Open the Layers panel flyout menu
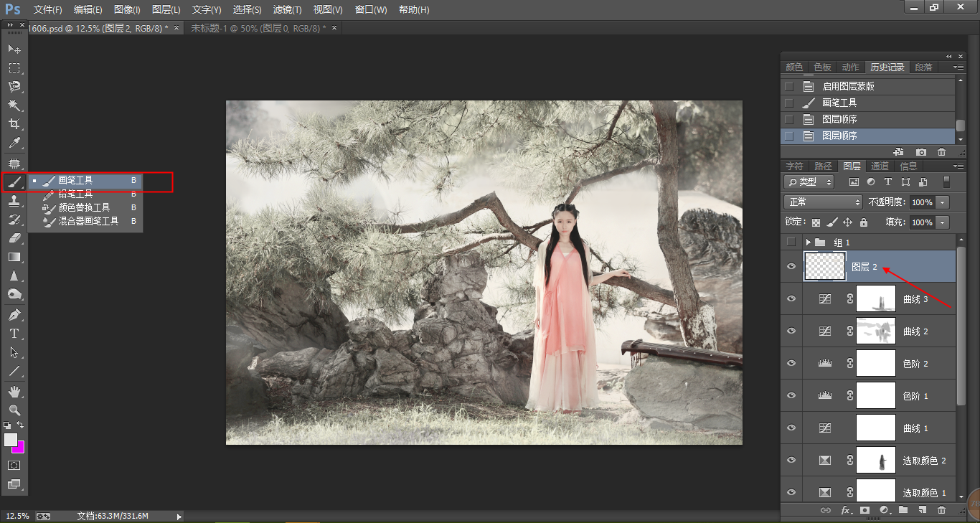 (958, 166)
